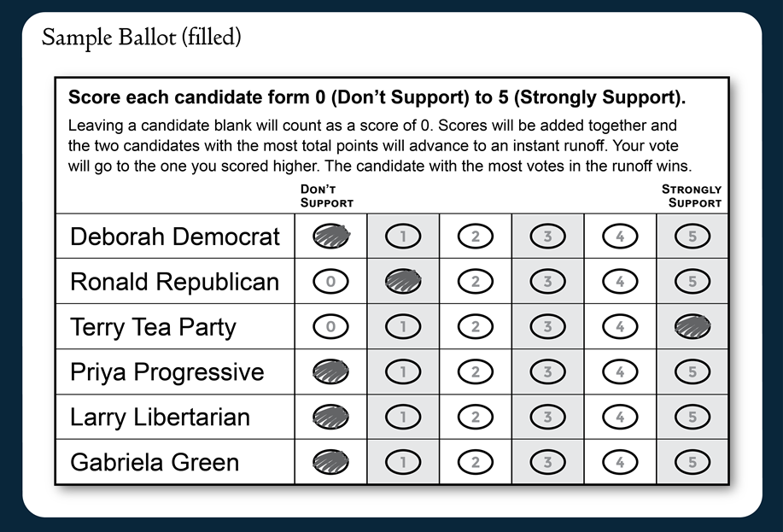Click the Terry Tea Party candidate name
783x532 pixels.
pos(153,328)
